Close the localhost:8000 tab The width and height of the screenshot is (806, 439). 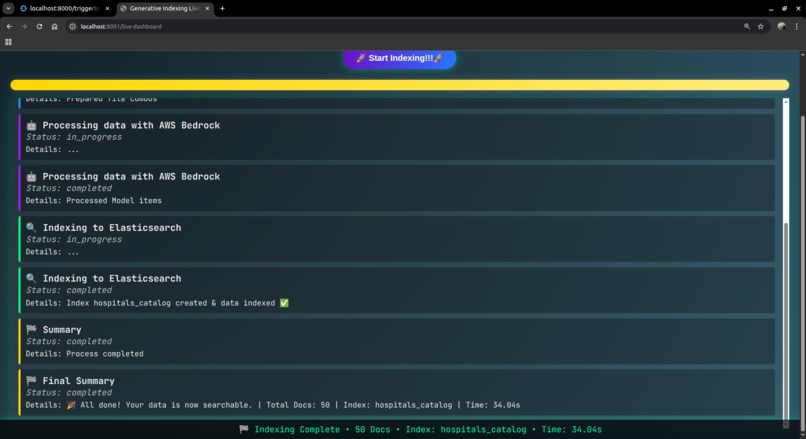click(107, 8)
